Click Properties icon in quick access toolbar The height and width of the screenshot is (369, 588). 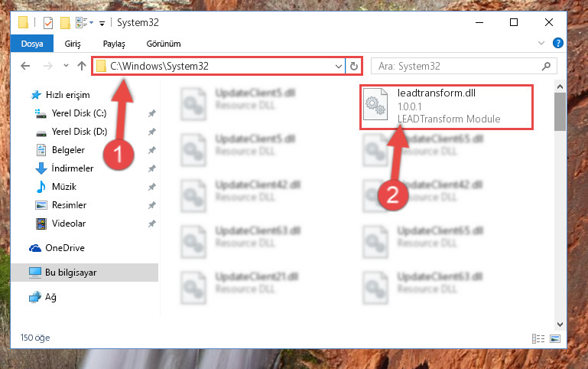(48, 23)
